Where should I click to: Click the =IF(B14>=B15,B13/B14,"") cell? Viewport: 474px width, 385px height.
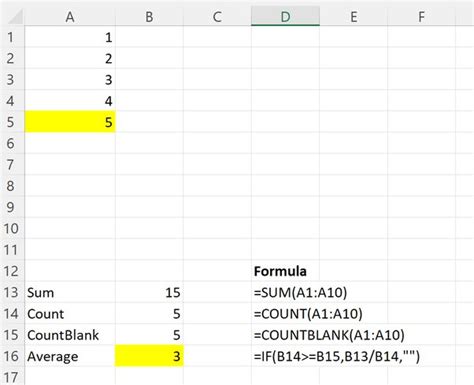(x=337, y=356)
